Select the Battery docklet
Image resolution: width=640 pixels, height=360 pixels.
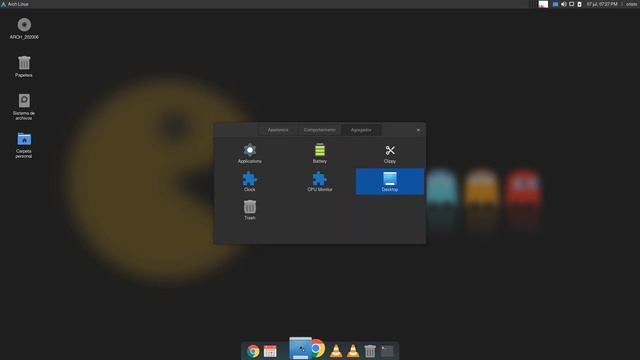(320, 153)
